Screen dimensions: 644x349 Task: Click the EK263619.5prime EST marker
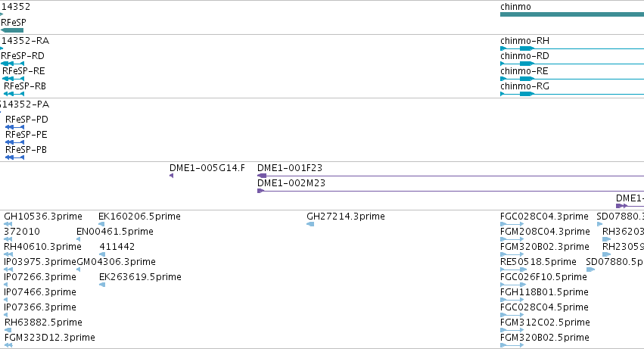[x=101, y=285]
